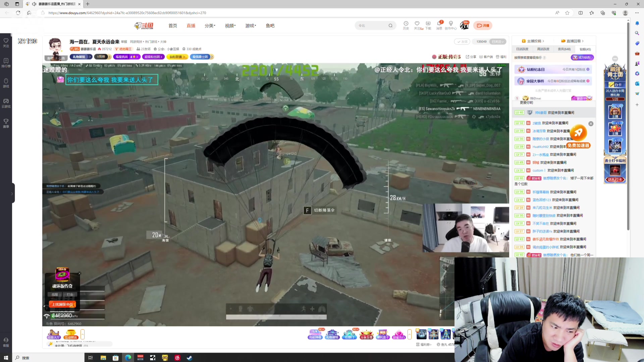Open the 潮玩盒子 gift icon
Screen dimensions: 644x362
tap(383, 334)
